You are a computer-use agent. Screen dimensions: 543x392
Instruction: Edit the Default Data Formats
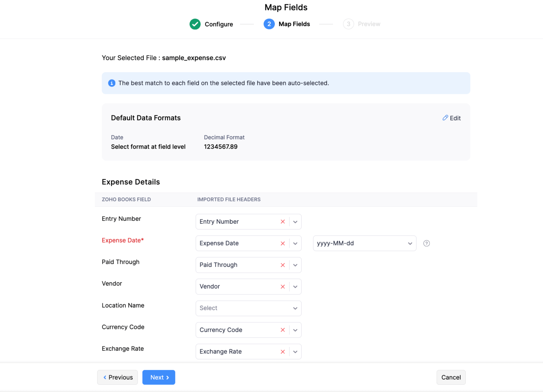451,118
